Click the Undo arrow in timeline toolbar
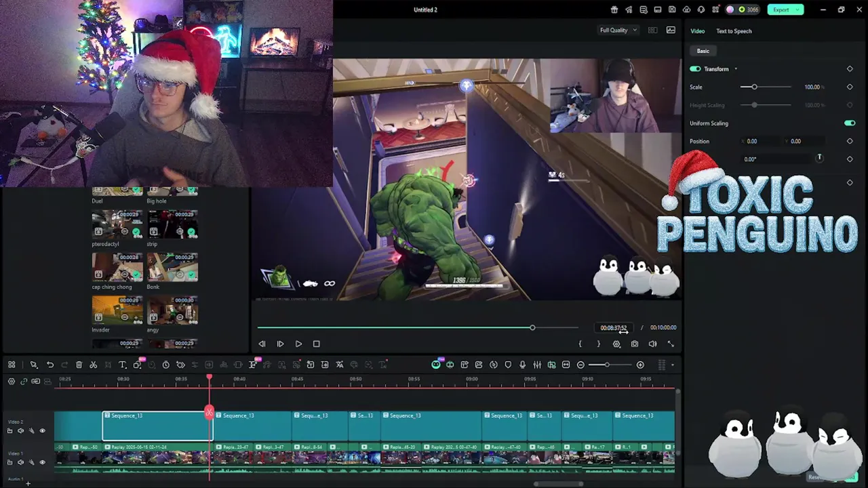868x488 pixels. pyautogui.click(x=50, y=365)
